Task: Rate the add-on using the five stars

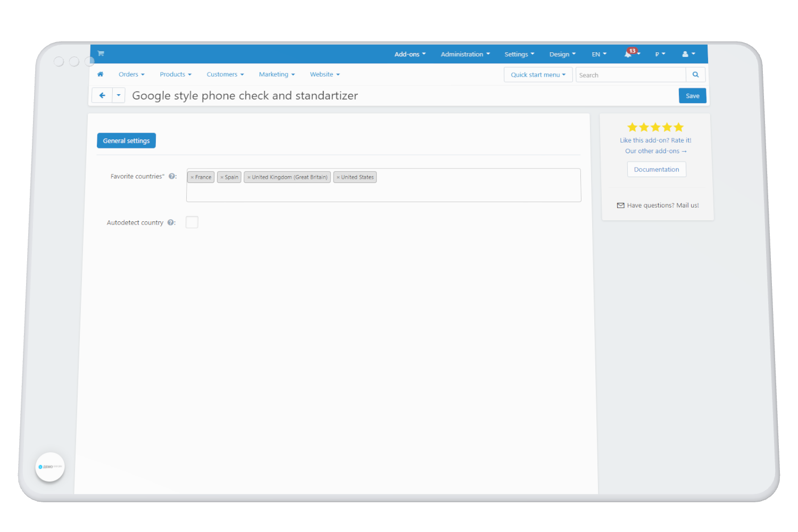Action: coord(655,128)
